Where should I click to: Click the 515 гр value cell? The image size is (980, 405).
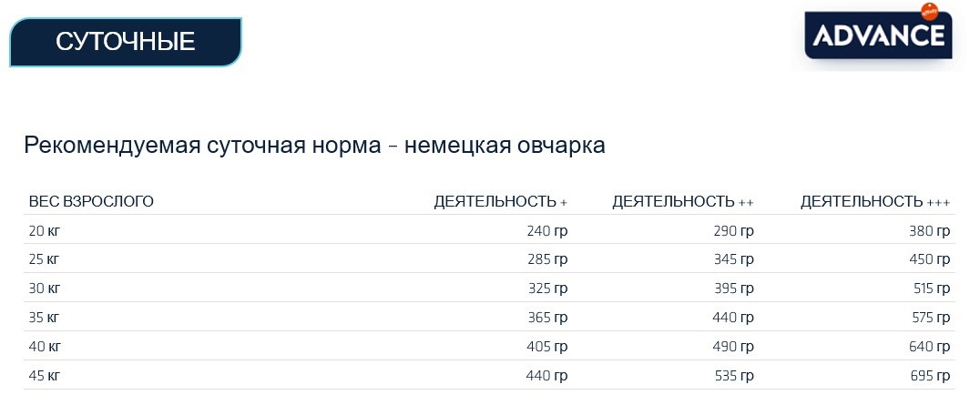coord(930,289)
